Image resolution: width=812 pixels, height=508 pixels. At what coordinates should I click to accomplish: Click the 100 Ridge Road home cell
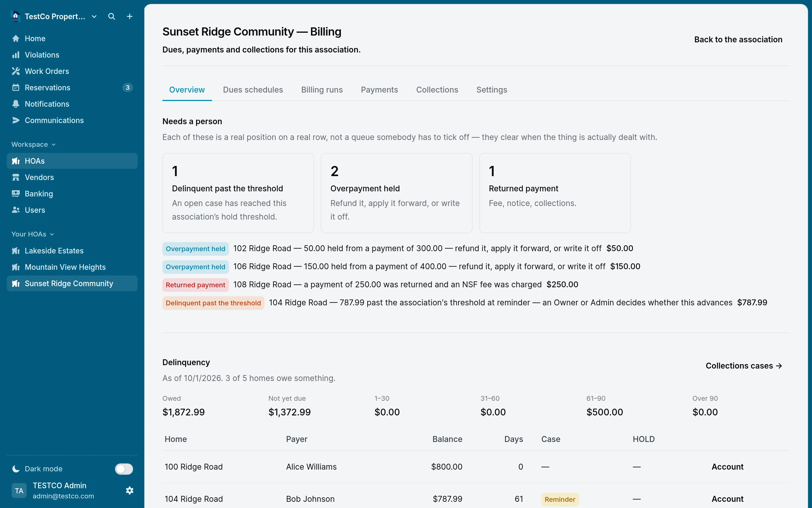coord(194,467)
